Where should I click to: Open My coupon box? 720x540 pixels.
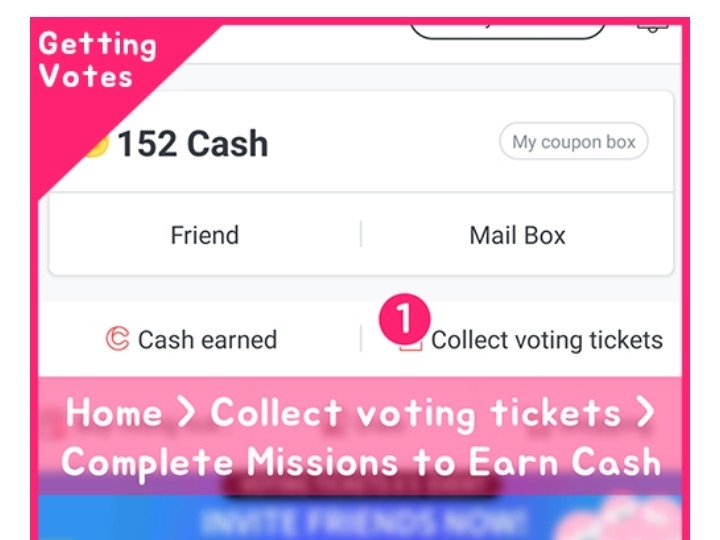coord(573,142)
